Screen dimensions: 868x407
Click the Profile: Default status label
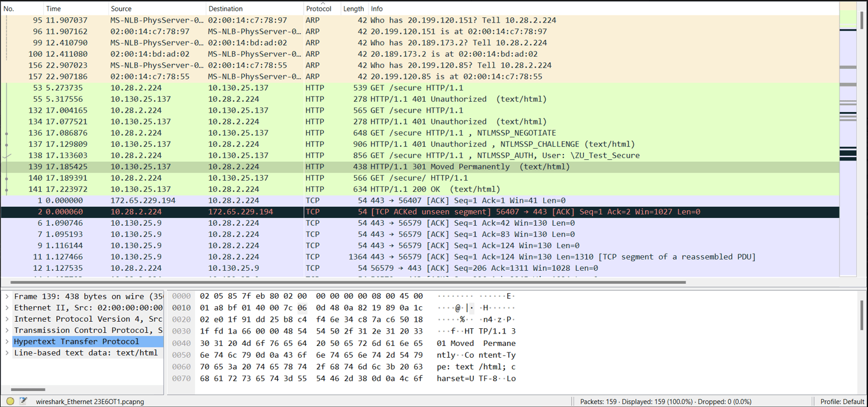pyautogui.click(x=841, y=401)
